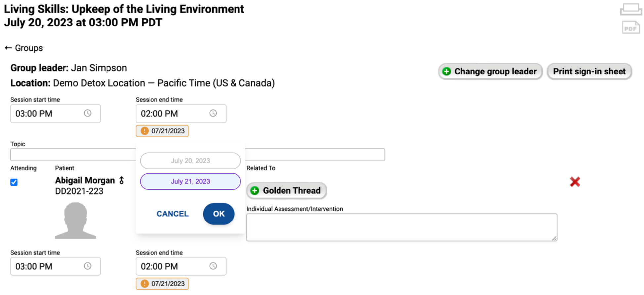This screenshot has height=295, width=644.
Task: Click into the Individual Assessment/Intervention text area
Action: coord(401,227)
